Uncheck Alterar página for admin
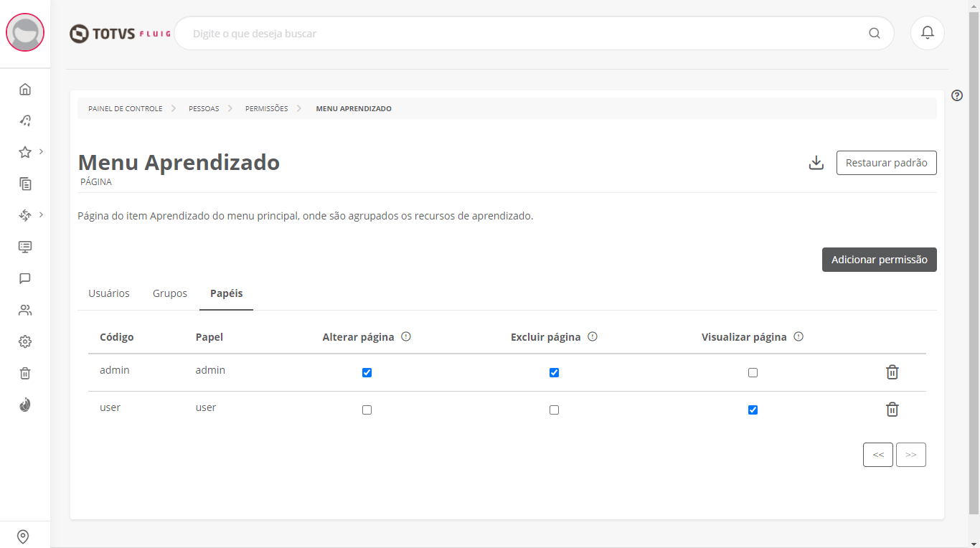This screenshot has width=980, height=548. 367,373
